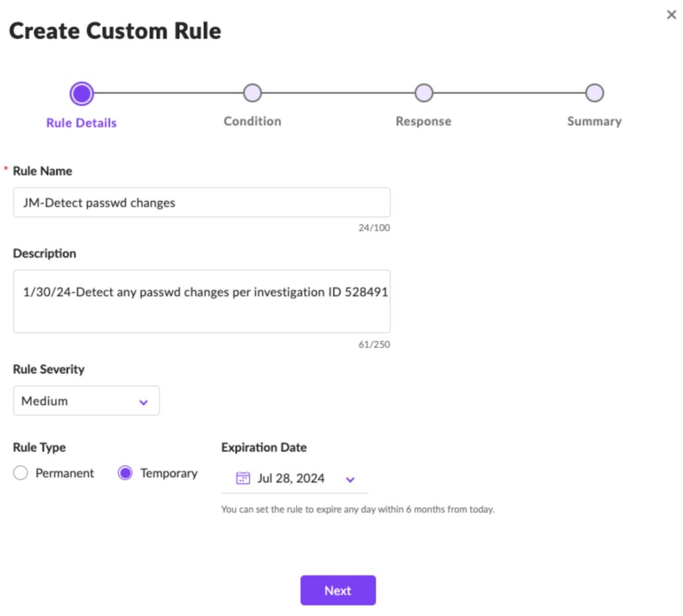Click the Medium severity chevron arrow

coord(142,401)
